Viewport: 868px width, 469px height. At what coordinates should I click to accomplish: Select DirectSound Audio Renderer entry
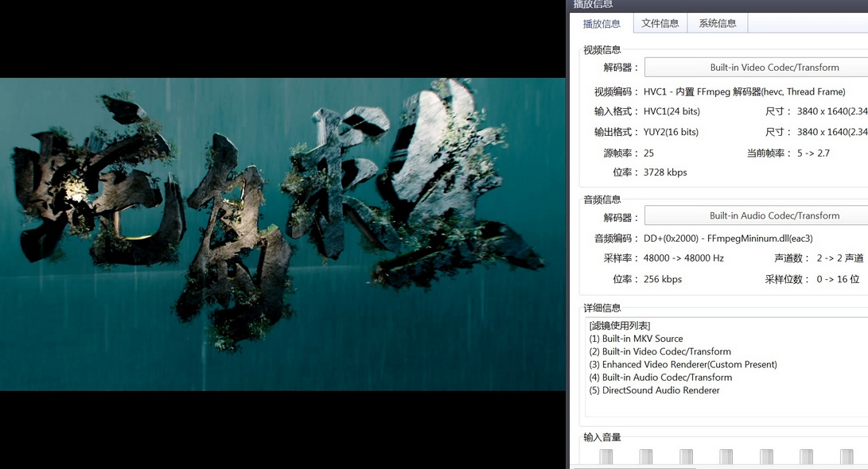[654, 390]
